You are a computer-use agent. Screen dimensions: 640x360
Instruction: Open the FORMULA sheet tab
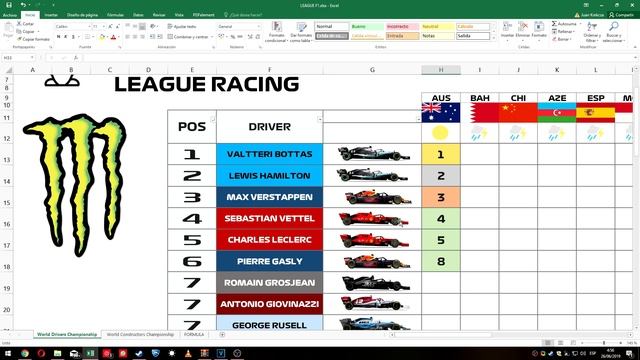tap(193, 334)
